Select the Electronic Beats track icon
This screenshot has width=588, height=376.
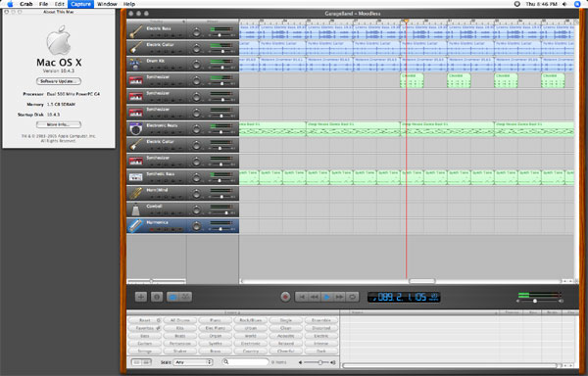click(136, 128)
